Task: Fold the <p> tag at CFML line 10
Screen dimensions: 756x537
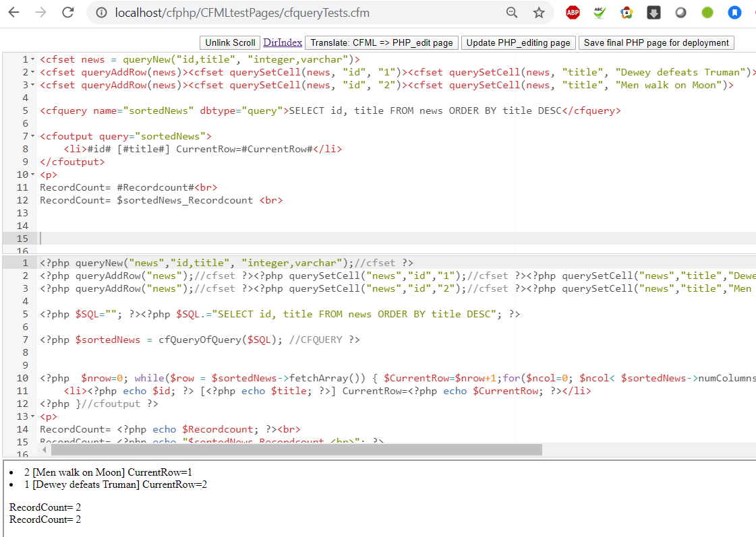Action: pyautogui.click(x=33, y=175)
